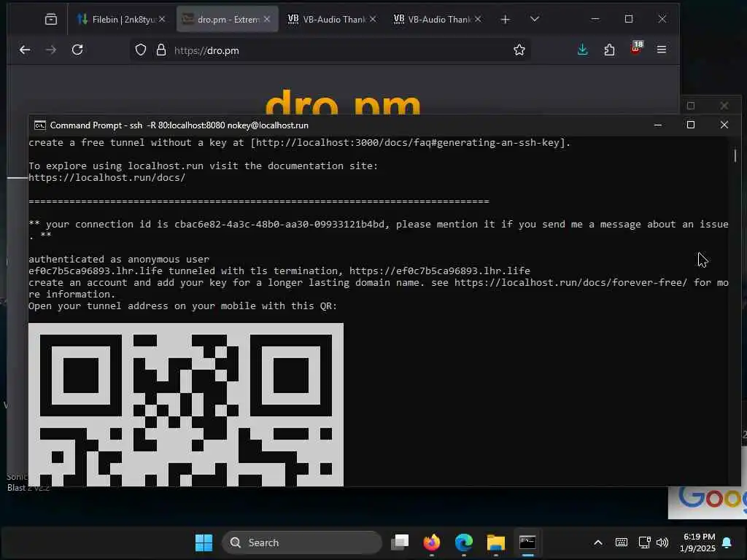Close the Command Prompt window

(x=724, y=125)
